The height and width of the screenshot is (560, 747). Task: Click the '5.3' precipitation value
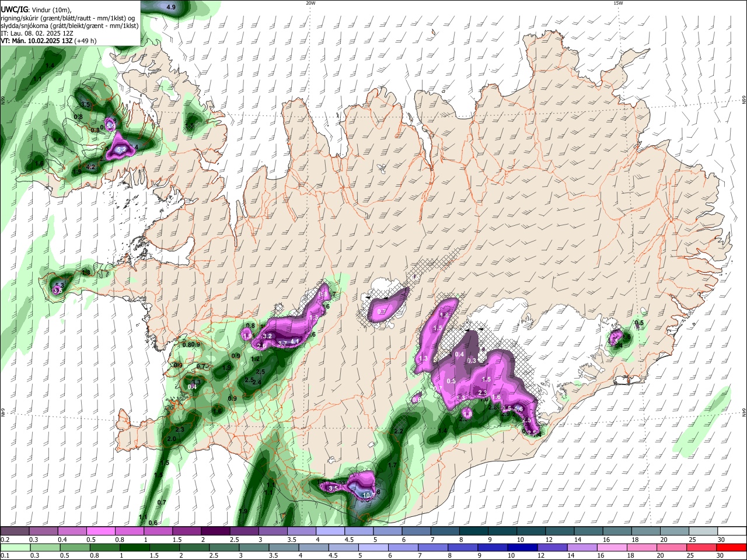(x=59, y=285)
